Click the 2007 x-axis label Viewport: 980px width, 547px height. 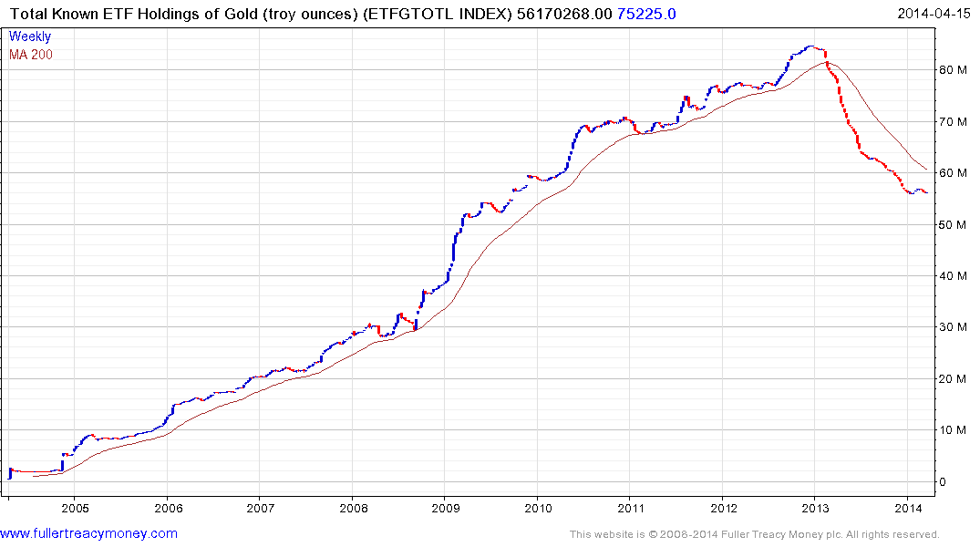(261, 508)
